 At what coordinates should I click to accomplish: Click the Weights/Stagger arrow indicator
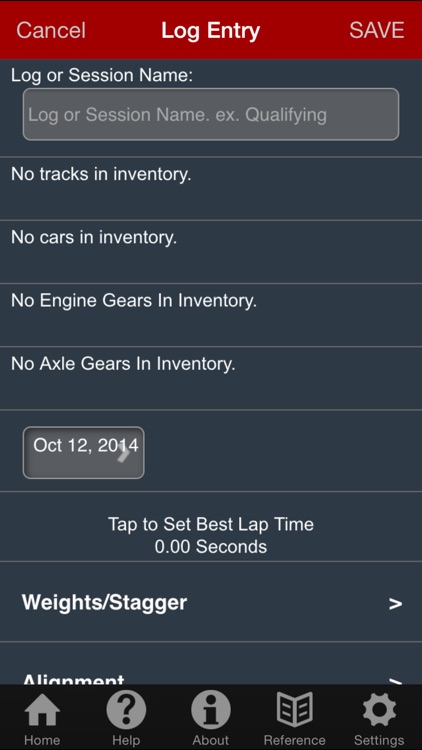(x=395, y=604)
